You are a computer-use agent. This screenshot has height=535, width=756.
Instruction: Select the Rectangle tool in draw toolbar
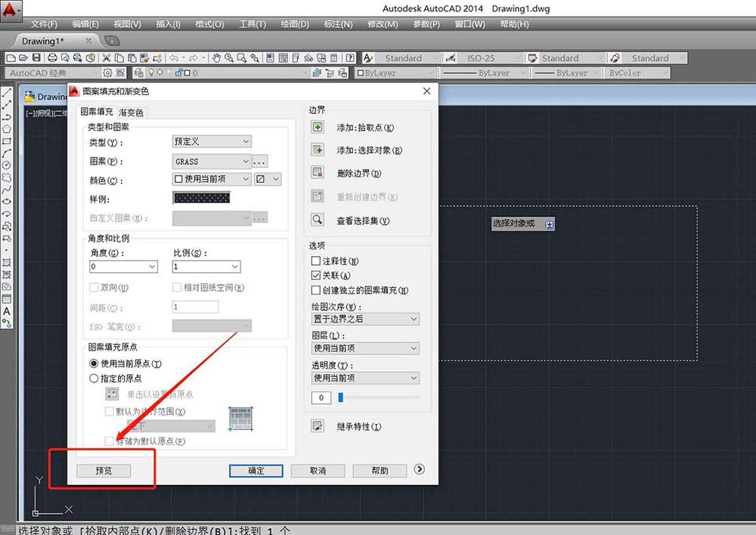pyautogui.click(x=7, y=141)
